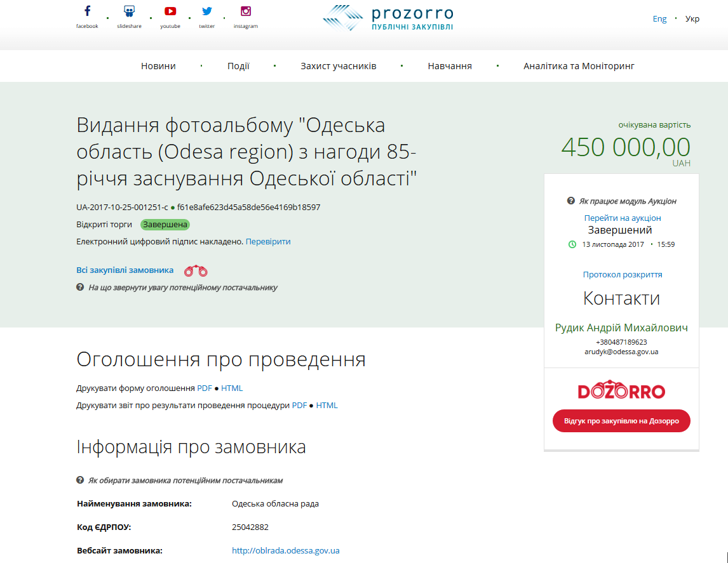Switch language to Eng

[x=659, y=18]
